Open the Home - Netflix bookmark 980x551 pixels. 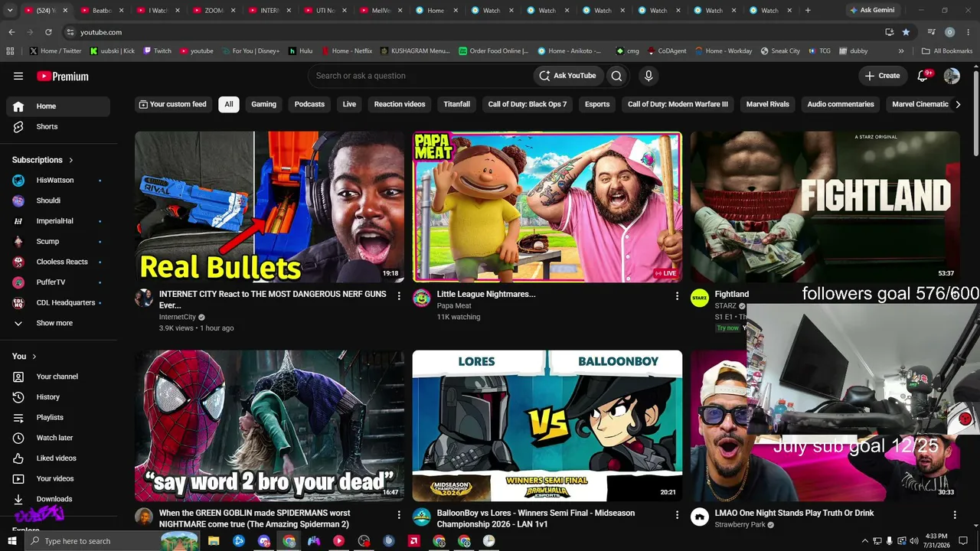point(346,51)
